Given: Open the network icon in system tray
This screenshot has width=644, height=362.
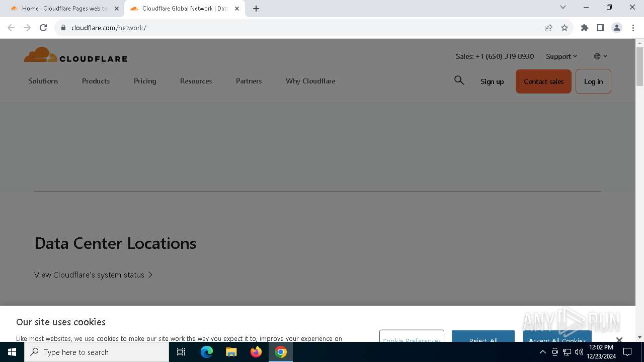Looking at the screenshot, I should tap(567, 352).
